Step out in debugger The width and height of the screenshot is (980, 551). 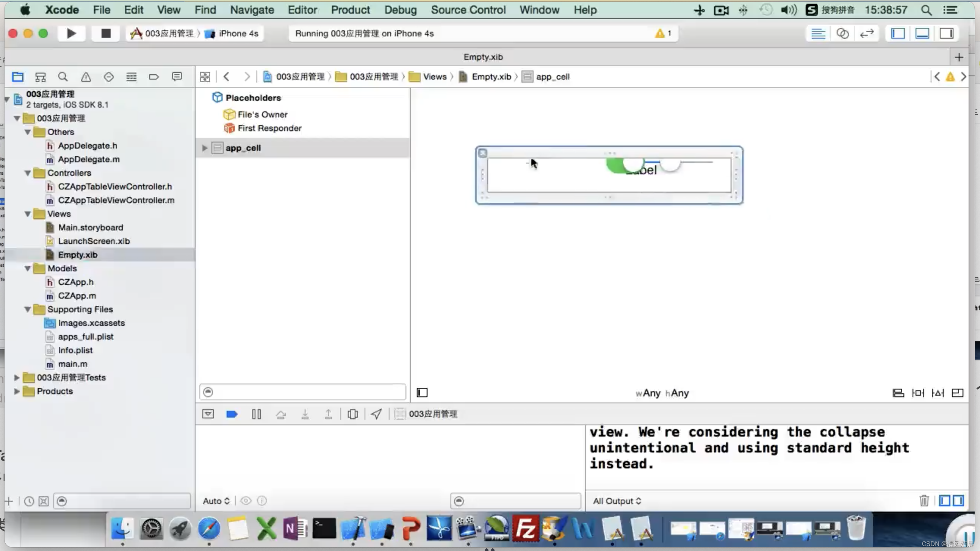328,414
